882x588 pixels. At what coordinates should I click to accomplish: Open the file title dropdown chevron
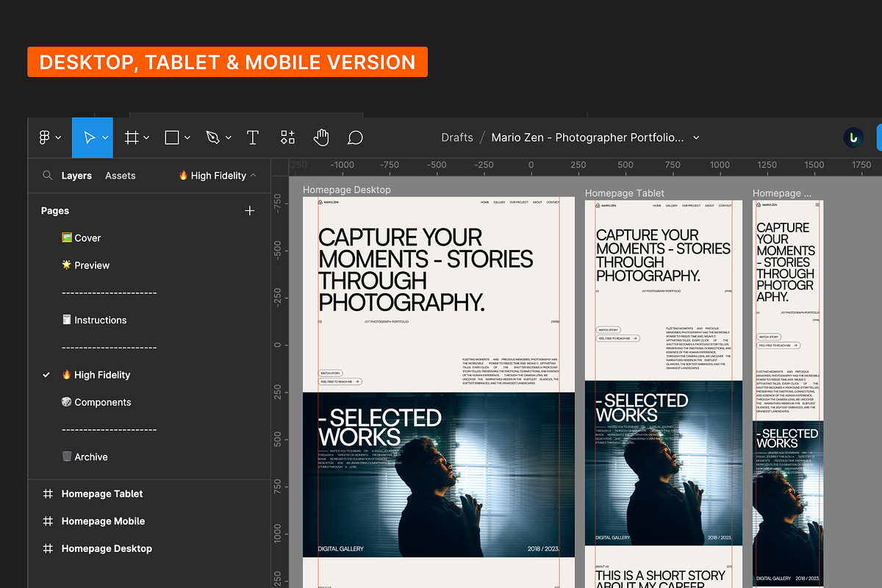click(696, 137)
